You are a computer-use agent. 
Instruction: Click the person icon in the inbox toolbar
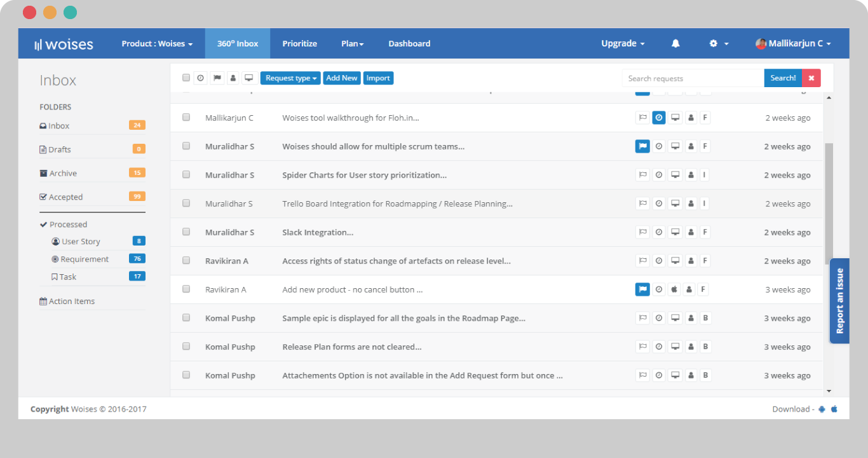(233, 78)
